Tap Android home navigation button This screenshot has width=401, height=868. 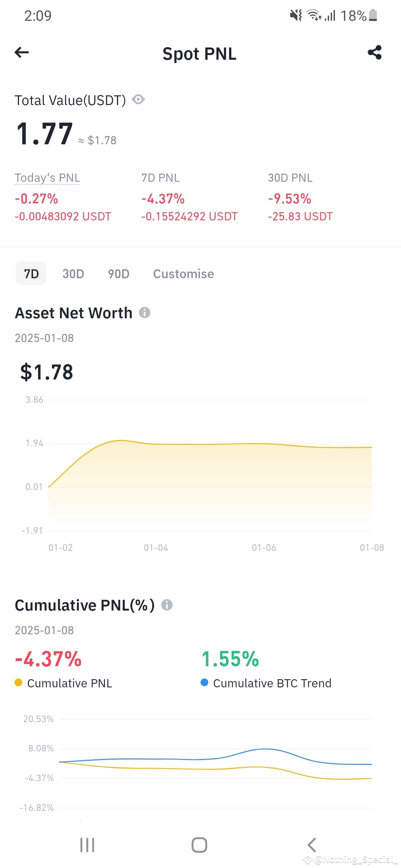tap(199, 845)
